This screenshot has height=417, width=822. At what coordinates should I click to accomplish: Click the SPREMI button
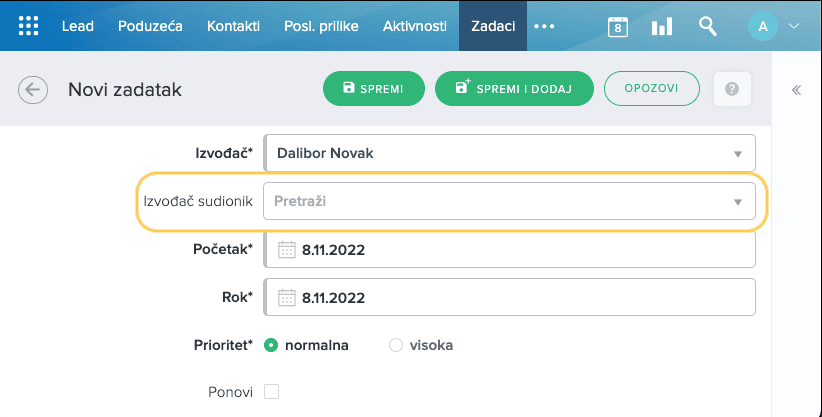click(x=374, y=89)
